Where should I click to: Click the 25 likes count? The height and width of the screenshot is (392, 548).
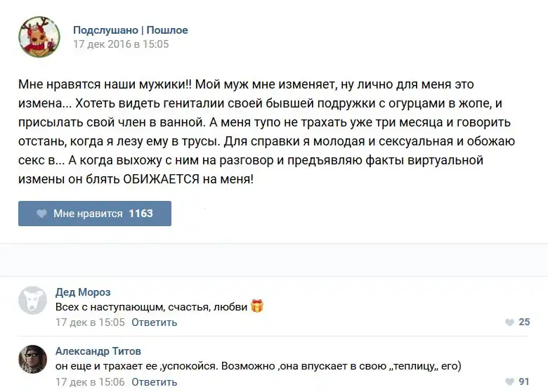[524, 322]
